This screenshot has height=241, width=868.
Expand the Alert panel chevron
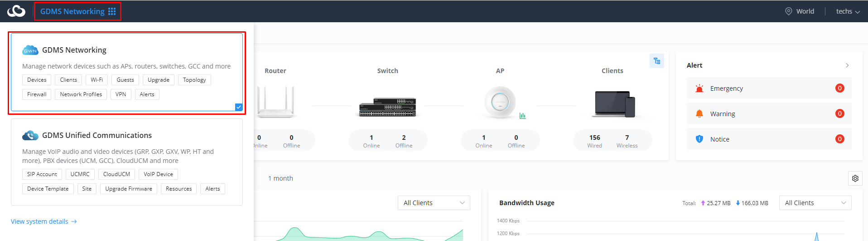[847, 65]
